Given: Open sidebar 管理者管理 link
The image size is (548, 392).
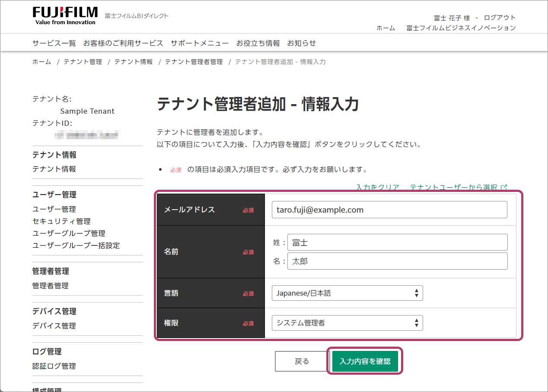Looking at the screenshot, I should point(50,286).
